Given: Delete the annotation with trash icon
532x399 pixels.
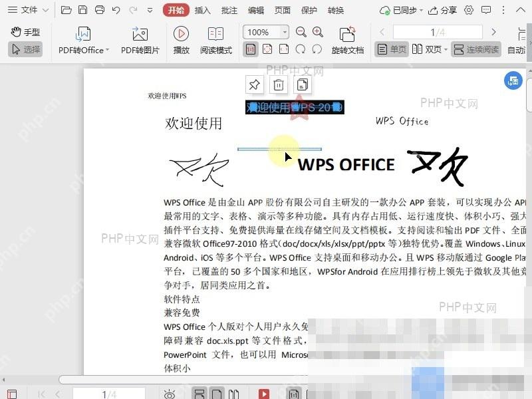Looking at the screenshot, I should [279, 84].
